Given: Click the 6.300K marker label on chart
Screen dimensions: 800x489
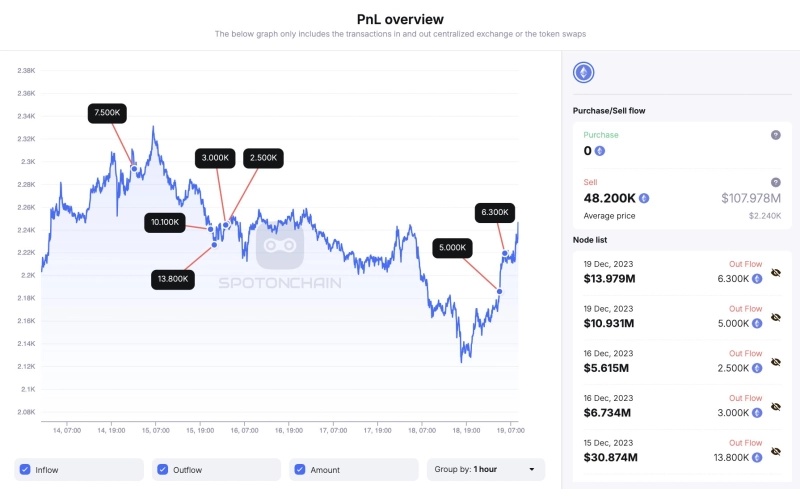Looking at the screenshot, I should coord(495,212).
